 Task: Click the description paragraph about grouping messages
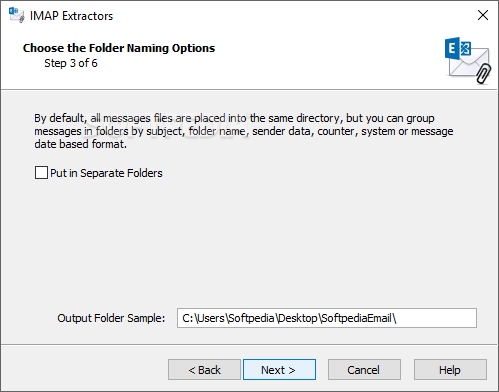[x=244, y=131]
